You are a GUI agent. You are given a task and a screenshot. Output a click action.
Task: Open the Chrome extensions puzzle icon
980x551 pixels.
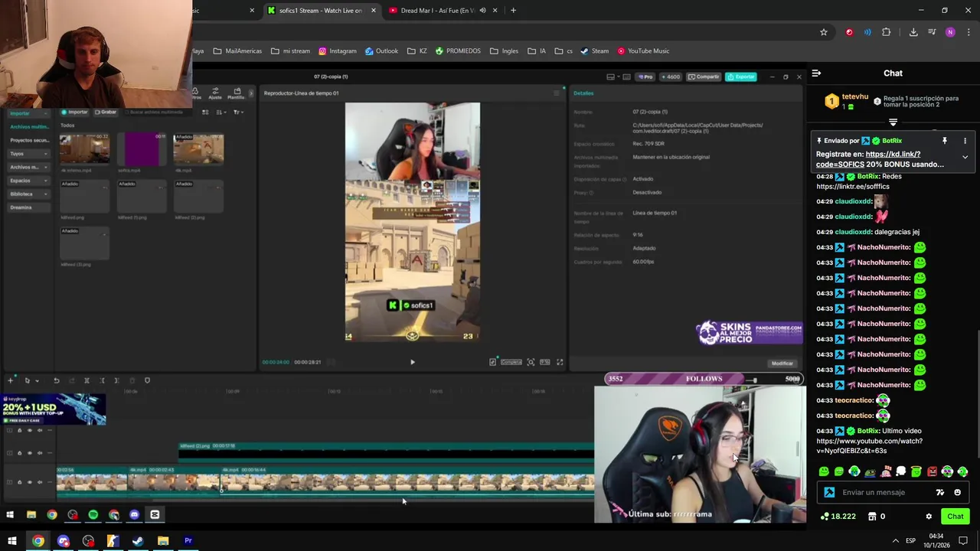point(887,32)
